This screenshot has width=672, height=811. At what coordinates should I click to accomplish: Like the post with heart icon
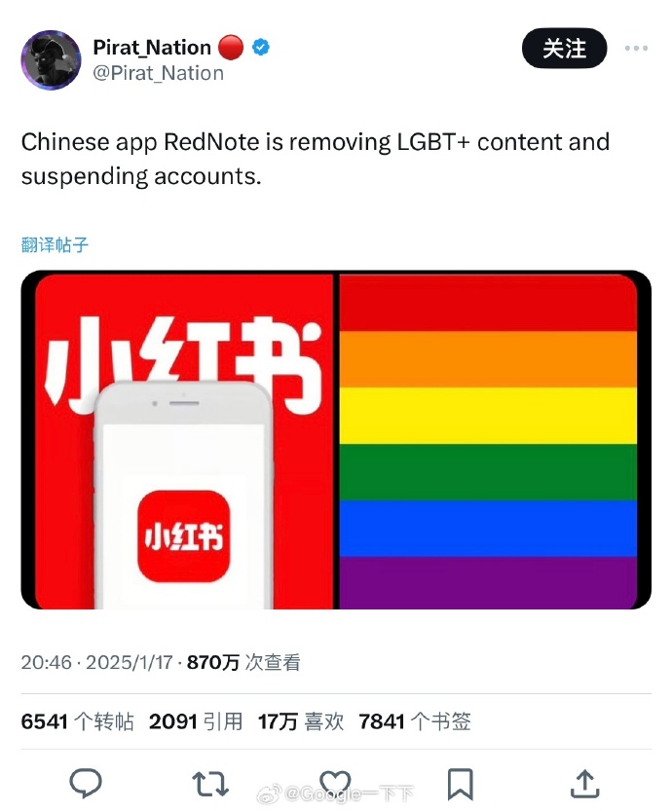click(335, 783)
